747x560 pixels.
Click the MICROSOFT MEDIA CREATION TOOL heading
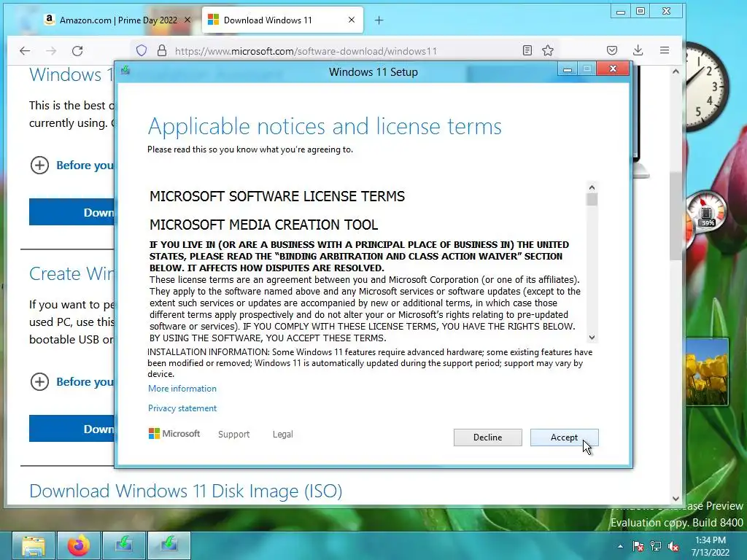click(263, 225)
